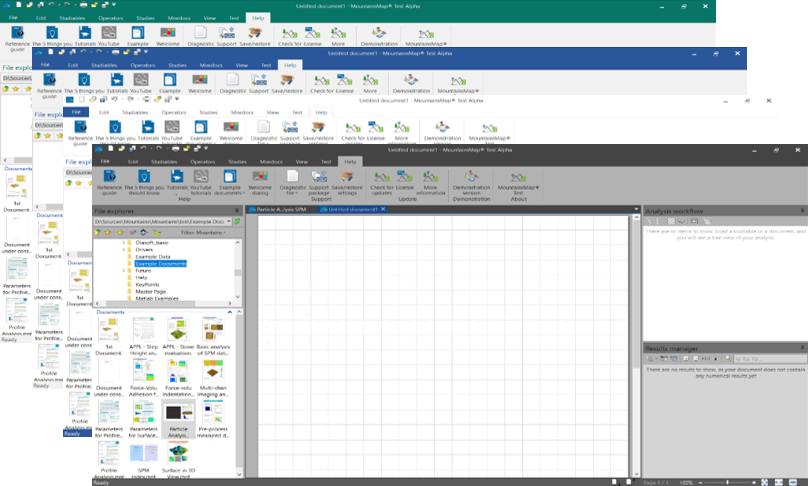Click Print icon in dark window quick access bar

click(175, 149)
